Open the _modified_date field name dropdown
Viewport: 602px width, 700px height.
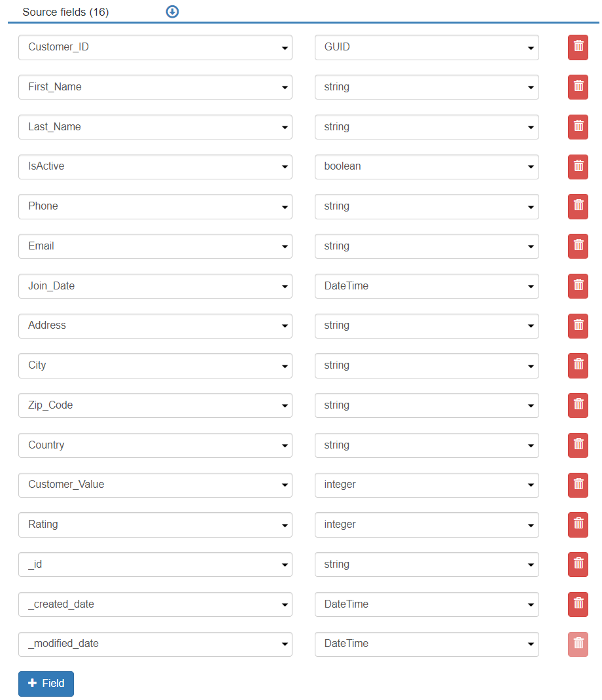point(155,644)
